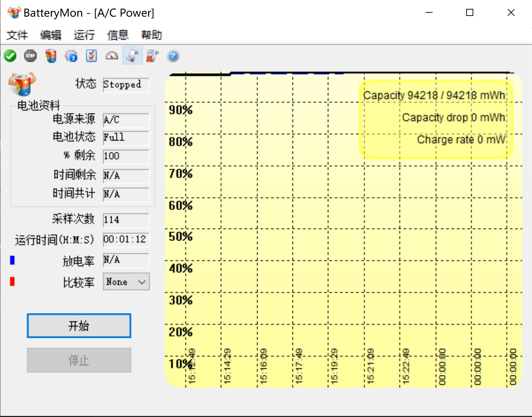Click the 运行时间 field showing 00:01:12
Viewport: 532px width, 417px height.
pos(126,240)
